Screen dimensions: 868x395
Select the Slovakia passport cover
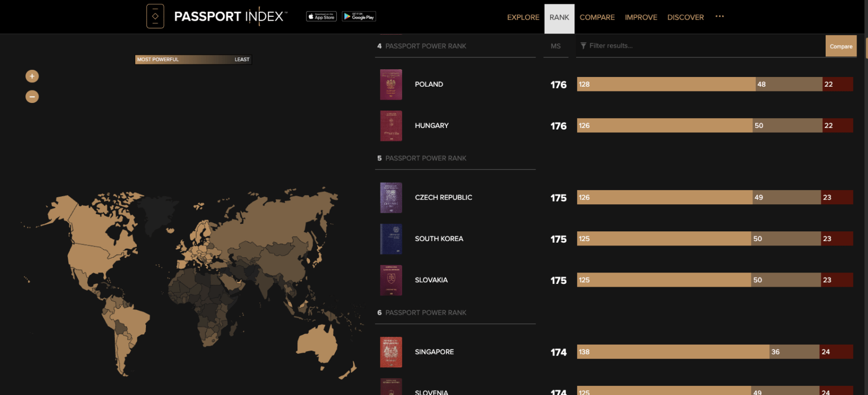391,280
